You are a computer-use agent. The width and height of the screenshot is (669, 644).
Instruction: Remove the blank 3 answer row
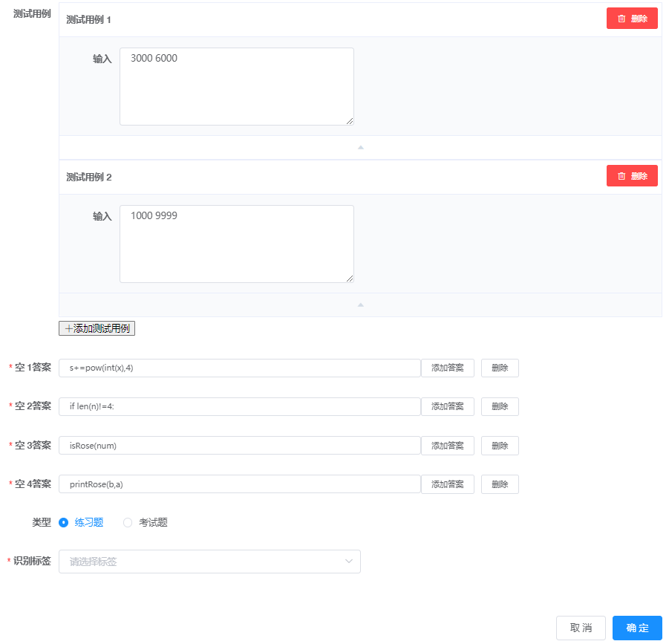pyautogui.click(x=500, y=446)
